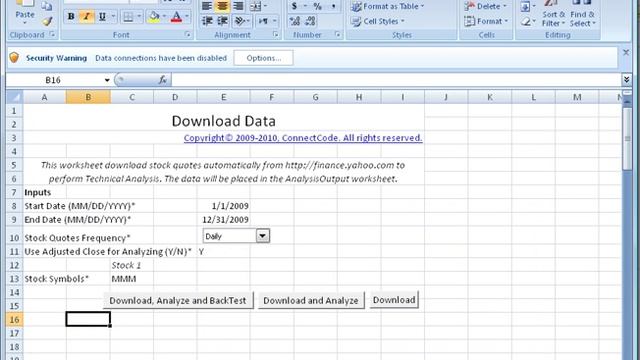Click the Name Box showing B16
Screen dimensions: 640x360
pyautogui.click(x=53, y=80)
